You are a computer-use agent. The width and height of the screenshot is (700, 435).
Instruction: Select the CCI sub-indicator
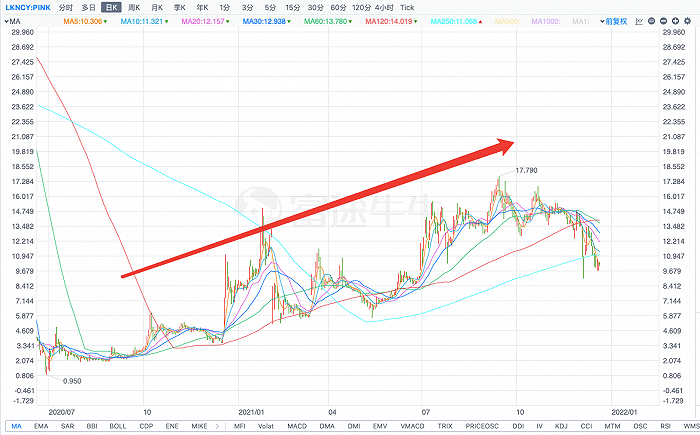click(586, 426)
